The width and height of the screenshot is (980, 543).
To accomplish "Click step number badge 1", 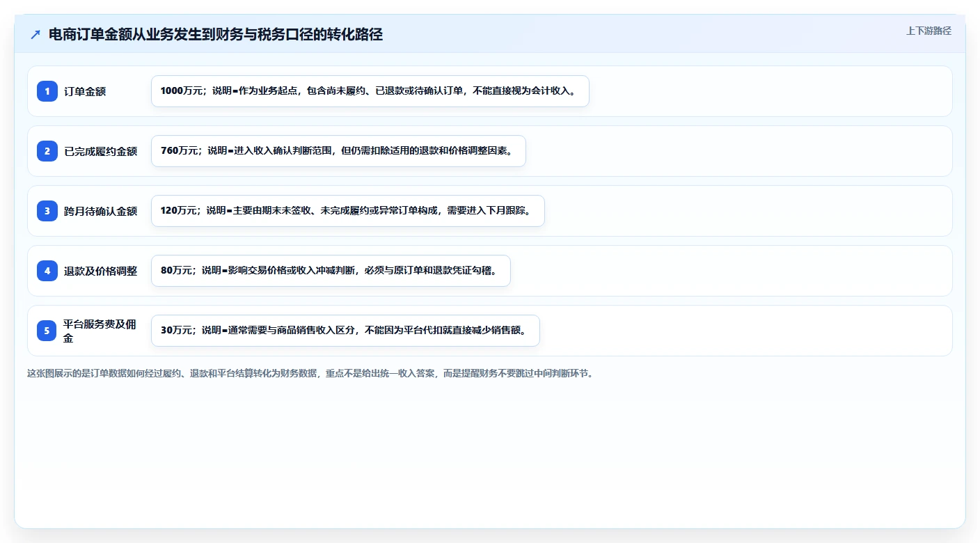I will click(x=47, y=91).
